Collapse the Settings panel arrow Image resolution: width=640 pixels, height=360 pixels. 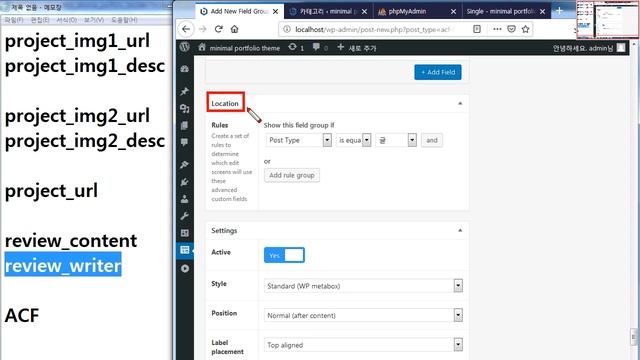(460, 231)
